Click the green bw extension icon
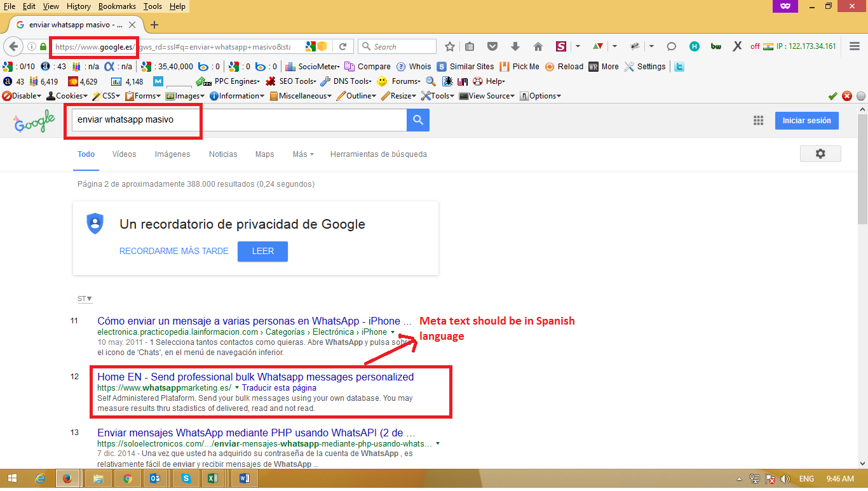 pyautogui.click(x=715, y=46)
